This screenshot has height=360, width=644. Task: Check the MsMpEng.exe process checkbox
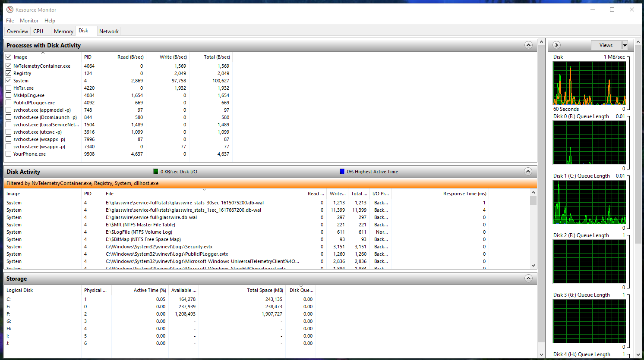click(x=9, y=95)
